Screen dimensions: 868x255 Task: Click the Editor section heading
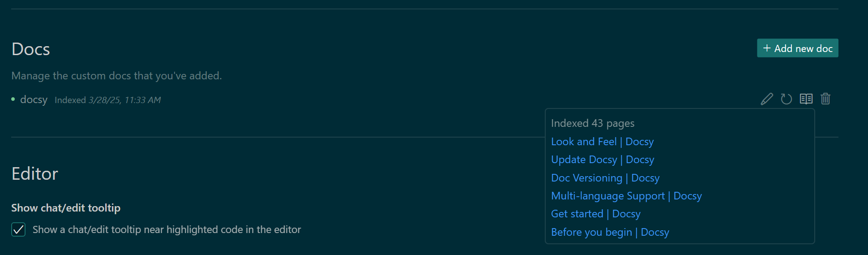point(35,173)
